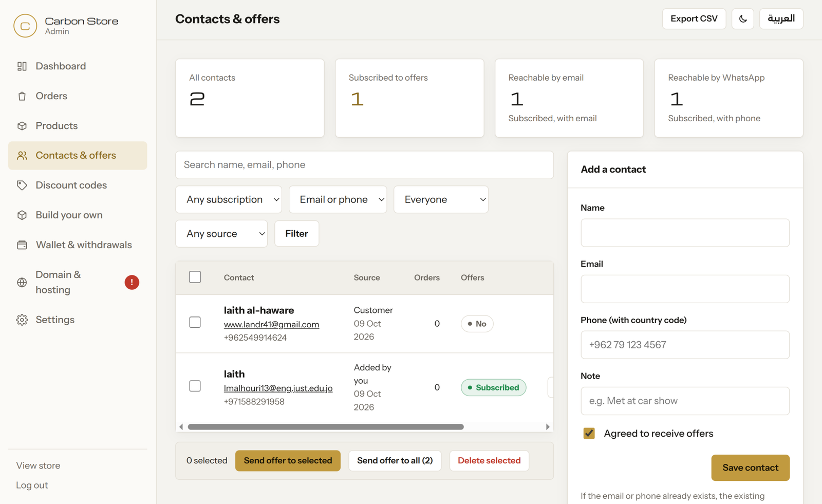Click Export CSV button
Screen dimensions: 822x504
click(694, 19)
